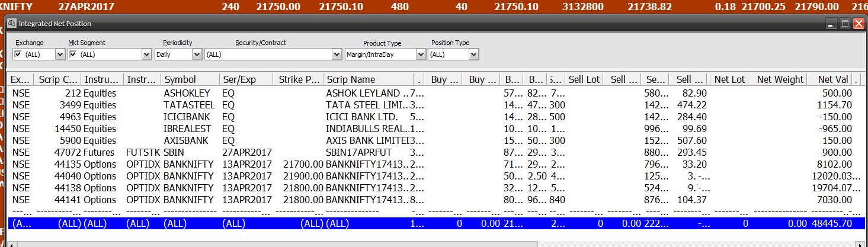The height and width of the screenshot is (247, 868).
Task: Click total net value 48445.70
Action: click(831, 223)
